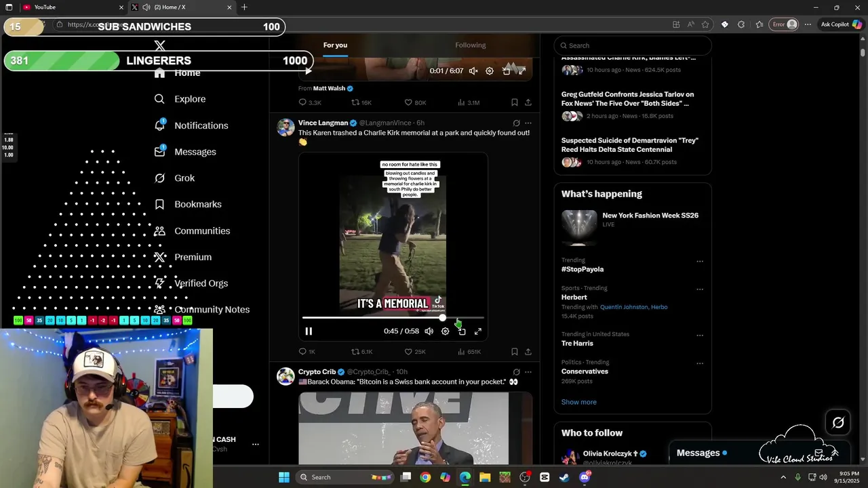The height and width of the screenshot is (488, 868).
Task: Share the Vince Langman post
Action: pyautogui.click(x=528, y=352)
